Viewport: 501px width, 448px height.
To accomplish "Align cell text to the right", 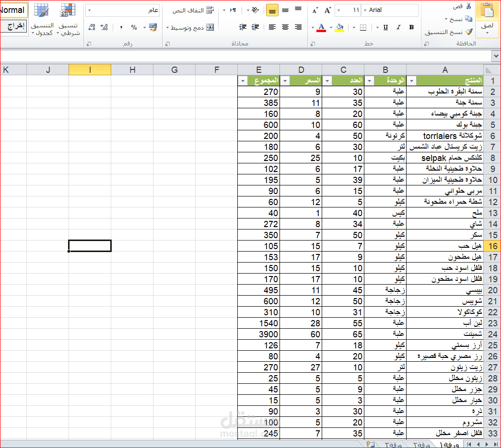I will [298, 27].
